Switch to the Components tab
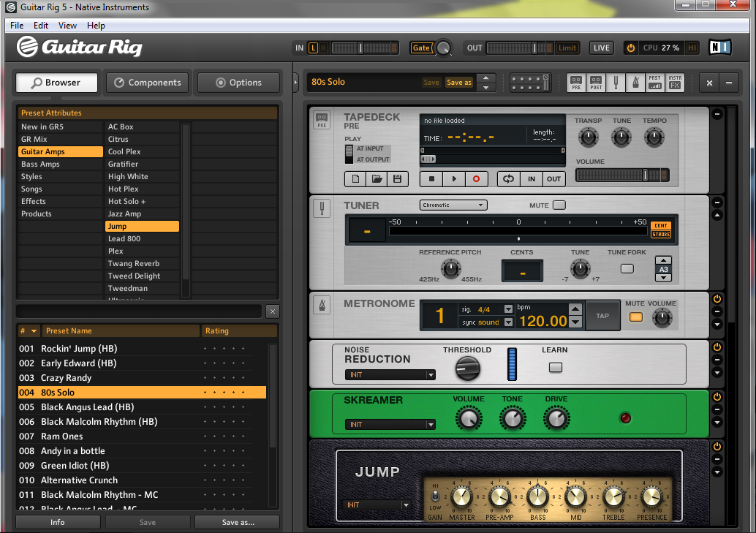The width and height of the screenshot is (756, 533). click(x=148, y=83)
